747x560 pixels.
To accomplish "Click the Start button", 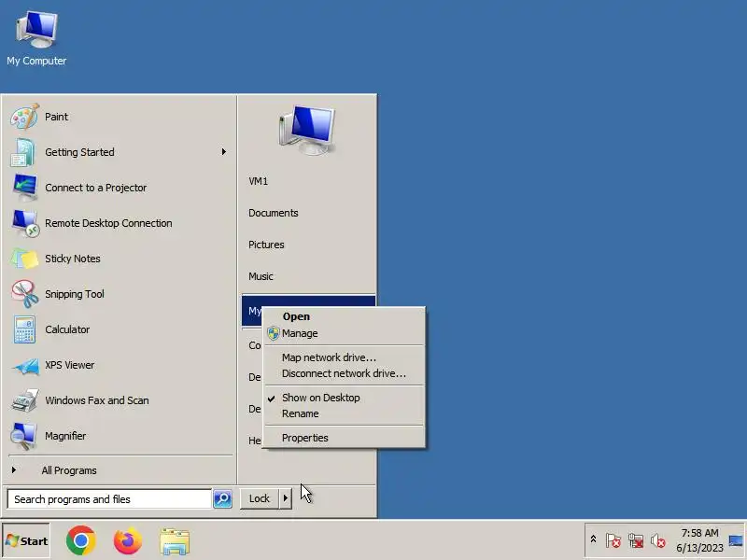I will coord(26,541).
